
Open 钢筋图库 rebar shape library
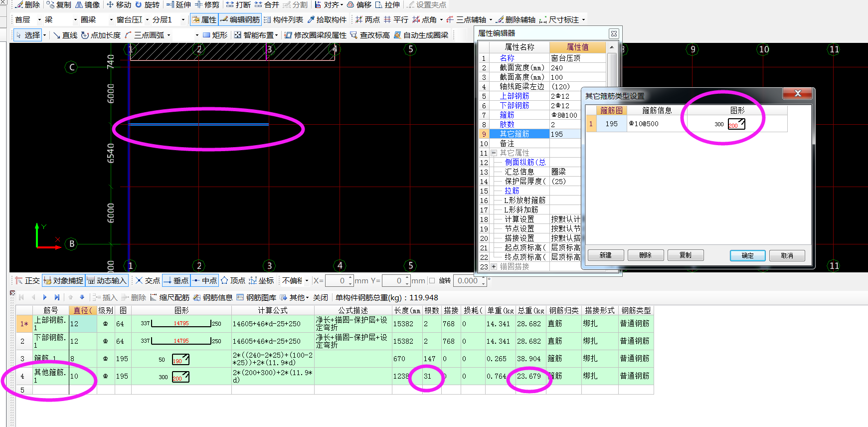click(x=256, y=297)
